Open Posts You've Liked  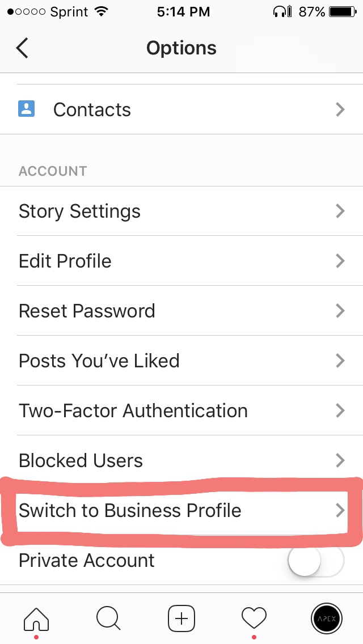pyautogui.click(x=99, y=361)
